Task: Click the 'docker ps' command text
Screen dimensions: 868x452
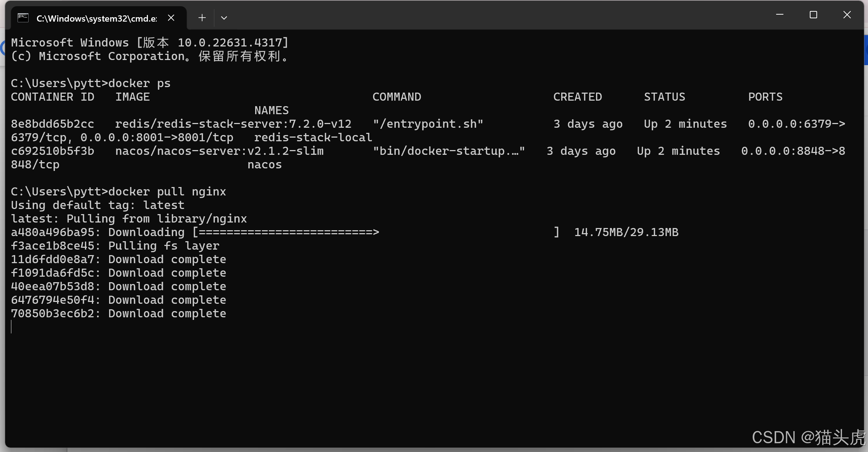Action: click(139, 83)
